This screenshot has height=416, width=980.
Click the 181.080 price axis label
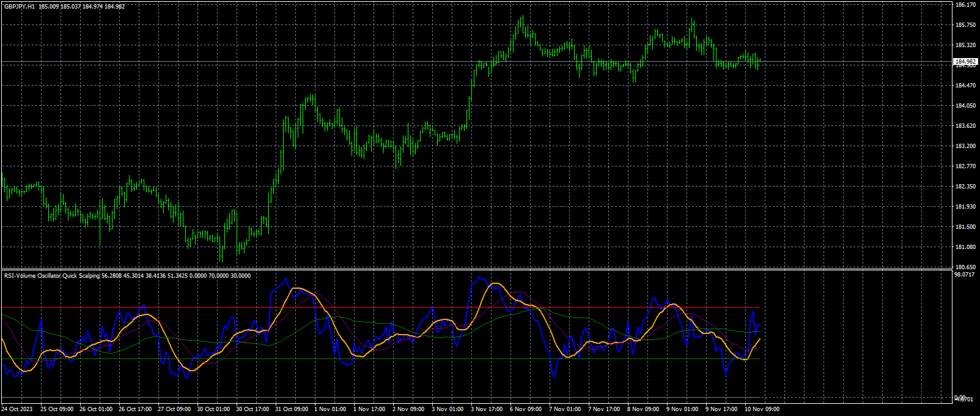coord(965,247)
